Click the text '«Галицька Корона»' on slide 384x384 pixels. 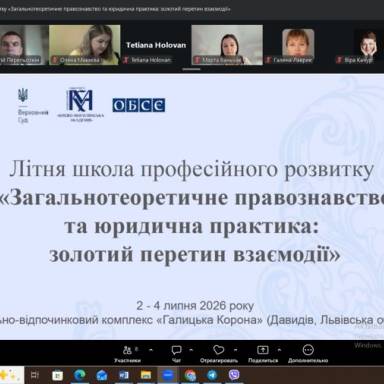point(210,320)
